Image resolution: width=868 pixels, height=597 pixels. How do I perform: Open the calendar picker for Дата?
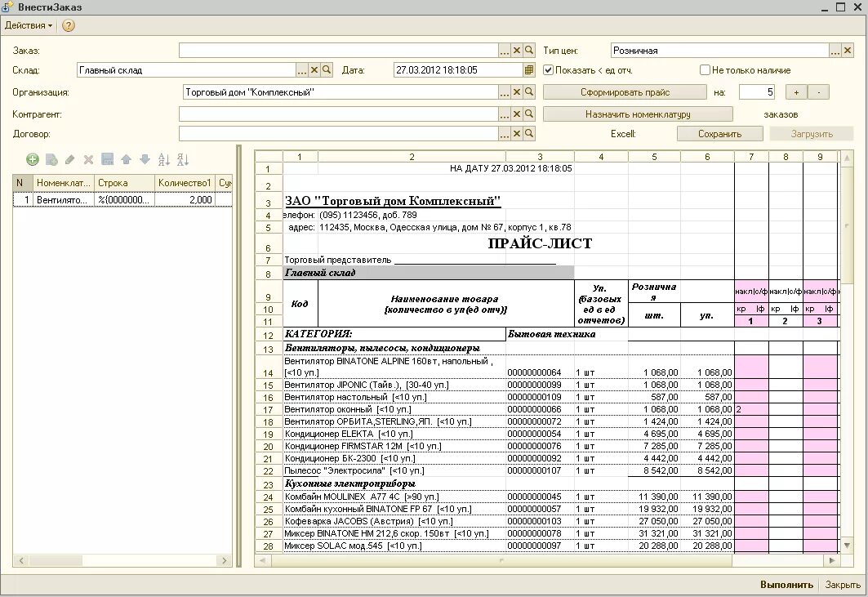pos(529,69)
